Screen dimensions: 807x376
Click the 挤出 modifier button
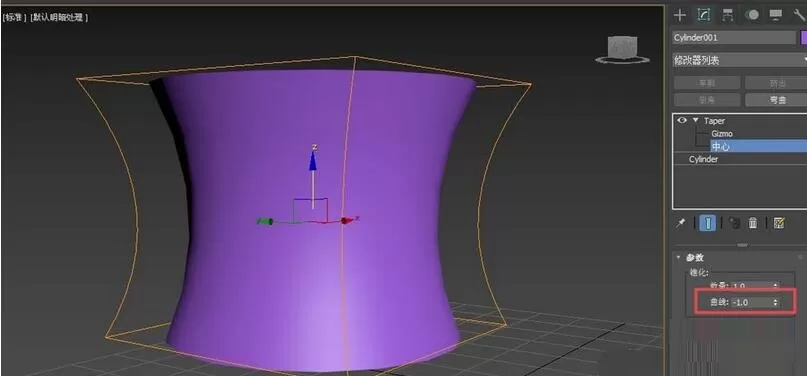[777, 83]
